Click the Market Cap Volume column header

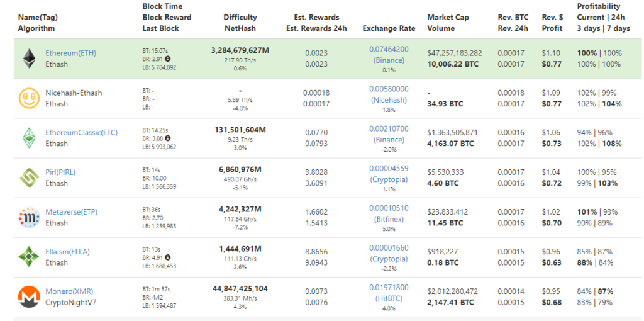pos(448,23)
